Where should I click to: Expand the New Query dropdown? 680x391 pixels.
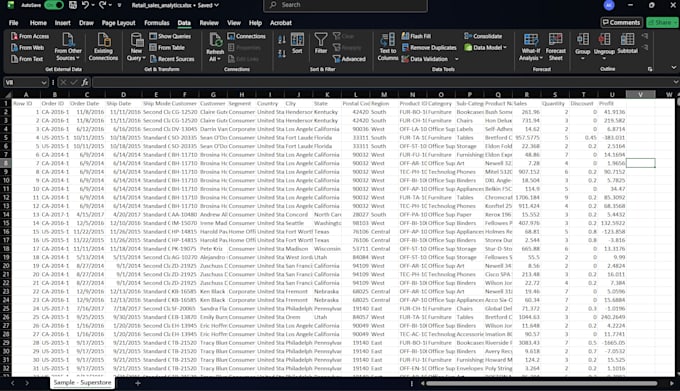[x=144, y=58]
